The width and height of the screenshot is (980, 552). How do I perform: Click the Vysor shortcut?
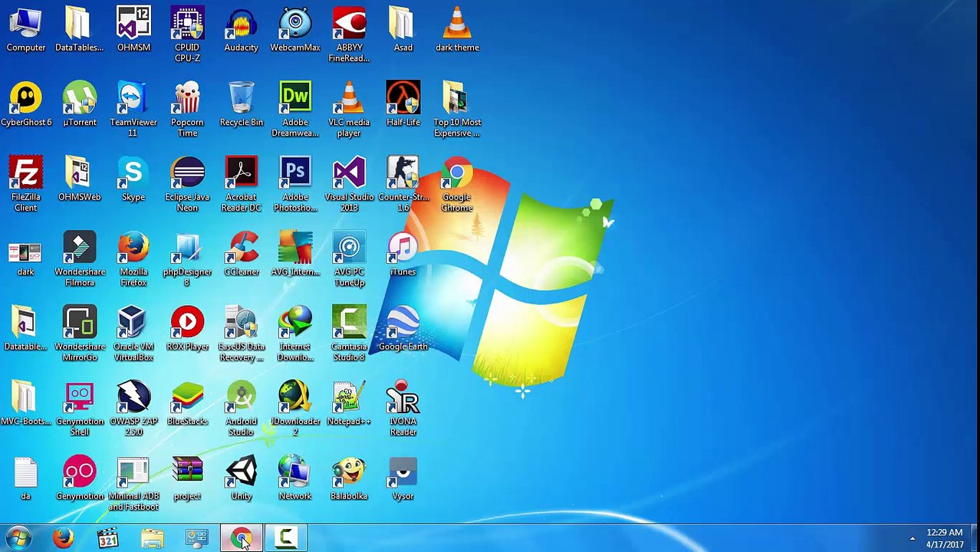[403, 478]
